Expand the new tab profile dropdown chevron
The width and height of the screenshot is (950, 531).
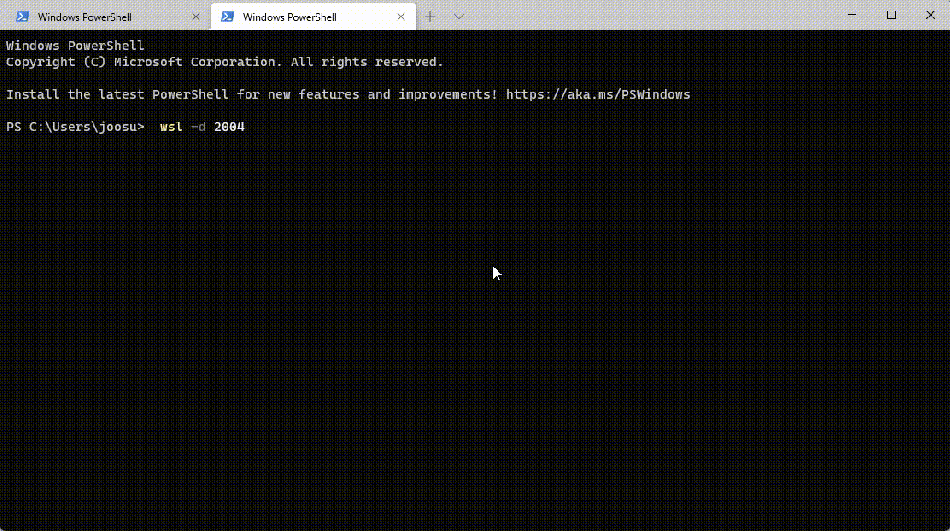(x=459, y=17)
